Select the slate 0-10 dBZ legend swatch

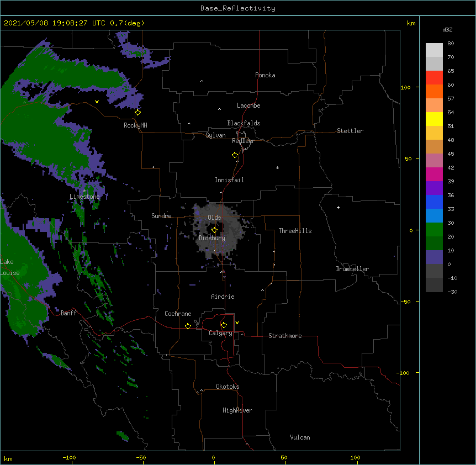[434, 257]
